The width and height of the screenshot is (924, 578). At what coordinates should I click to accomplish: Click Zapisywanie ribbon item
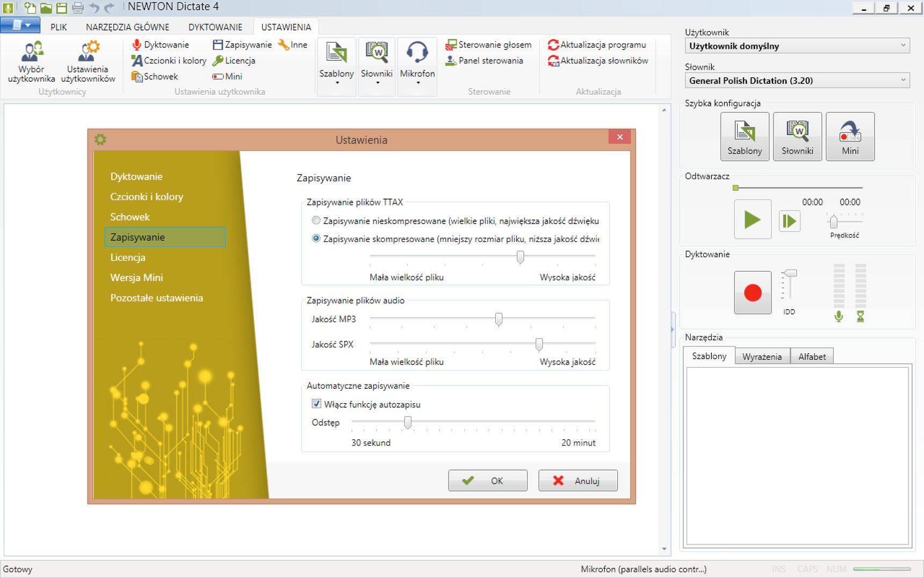pyautogui.click(x=242, y=45)
